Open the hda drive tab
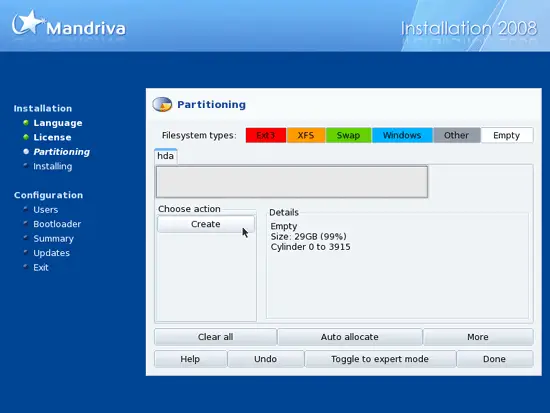Image resolution: width=550 pixels, height=413 pixels. click(166, 156)
